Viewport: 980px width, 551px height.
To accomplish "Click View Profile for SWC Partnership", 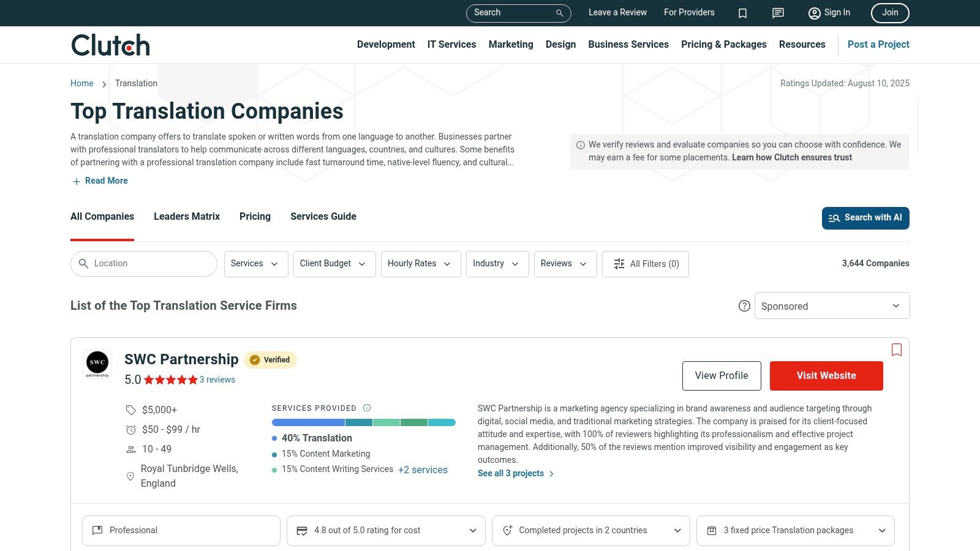I will click(x=722, y=376).
